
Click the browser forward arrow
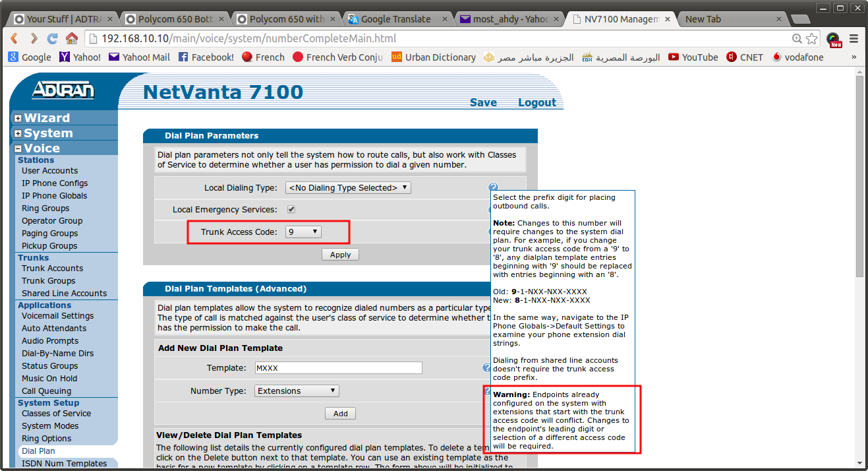coord(34,38)
